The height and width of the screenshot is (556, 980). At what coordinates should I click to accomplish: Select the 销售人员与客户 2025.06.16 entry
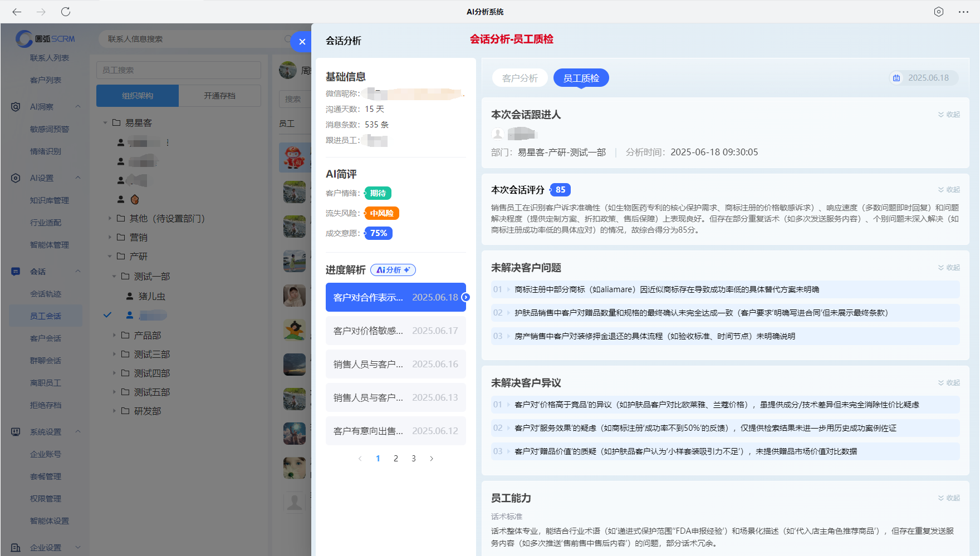pos(396,364)
